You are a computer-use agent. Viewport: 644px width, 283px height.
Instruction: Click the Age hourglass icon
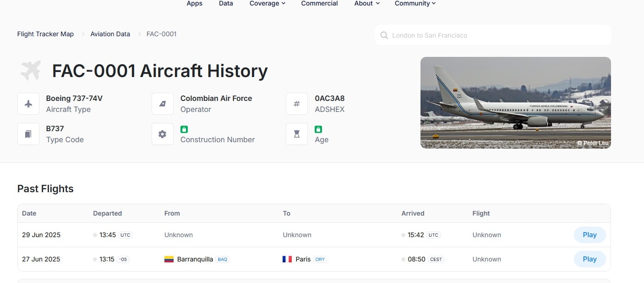point(297,134)
